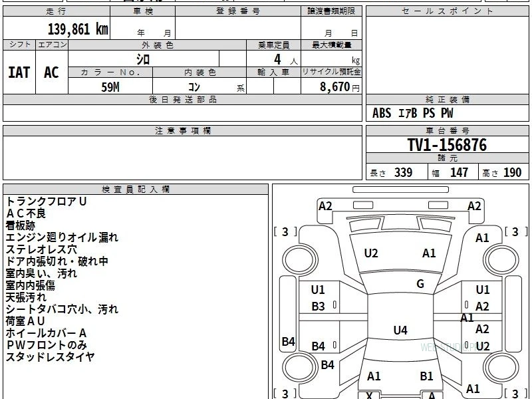
Task: Select the length value 339
Action: 404,172
